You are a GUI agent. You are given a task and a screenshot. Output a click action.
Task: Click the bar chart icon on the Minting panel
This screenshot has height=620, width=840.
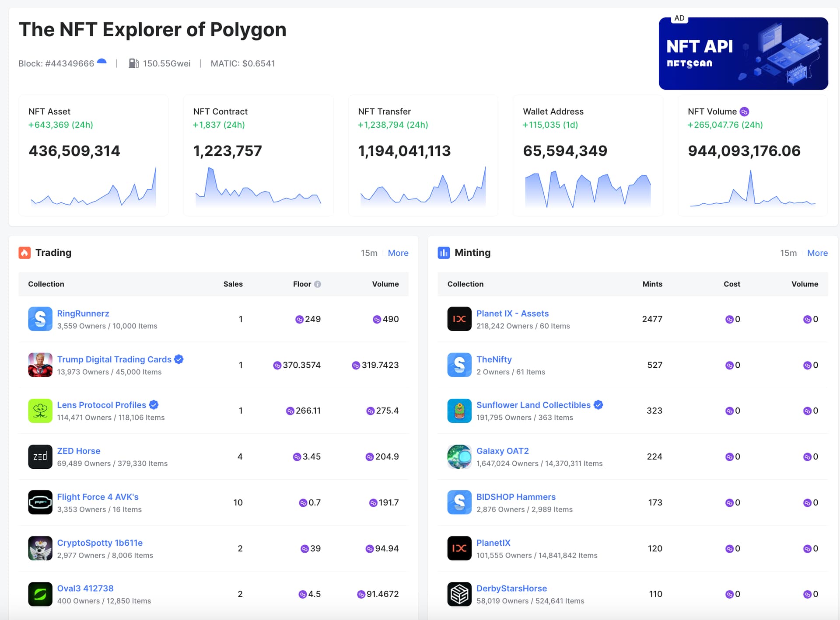point(444,253)
